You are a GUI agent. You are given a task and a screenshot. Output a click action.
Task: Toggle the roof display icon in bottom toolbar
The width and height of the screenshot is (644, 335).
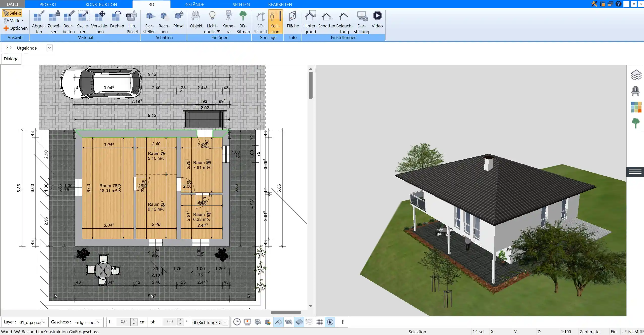tap(278, 322)
